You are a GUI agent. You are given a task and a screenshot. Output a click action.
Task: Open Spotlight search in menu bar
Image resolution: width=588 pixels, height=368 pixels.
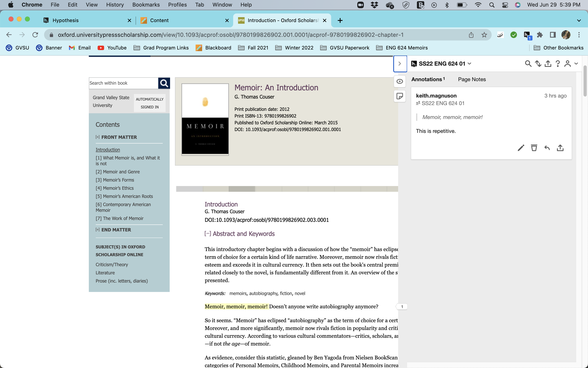click(492, 5)
